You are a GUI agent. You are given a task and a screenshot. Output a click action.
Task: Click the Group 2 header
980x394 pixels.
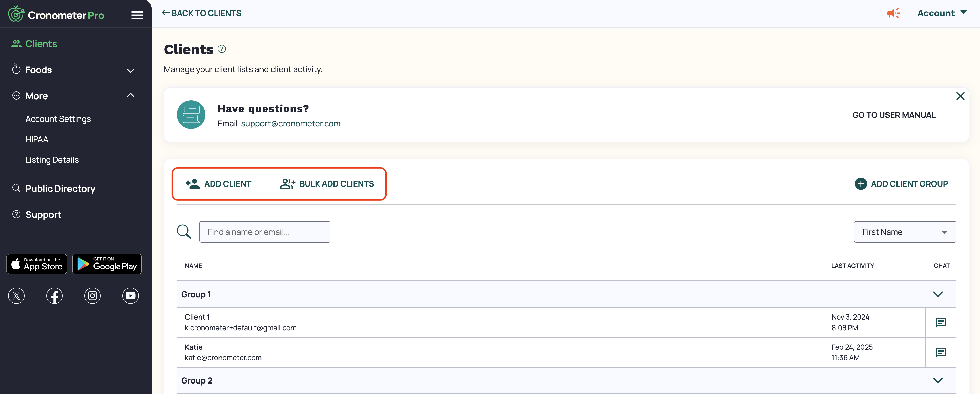pos(566,380)
